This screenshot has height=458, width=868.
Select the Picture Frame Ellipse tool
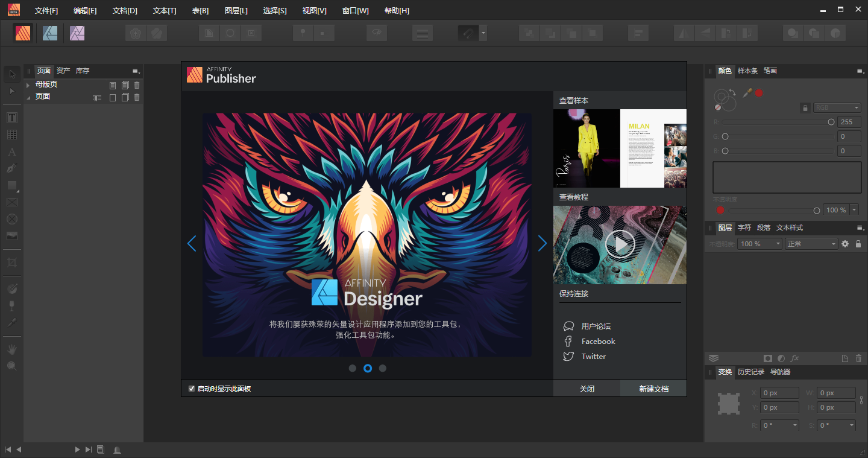tap(12, 219)
